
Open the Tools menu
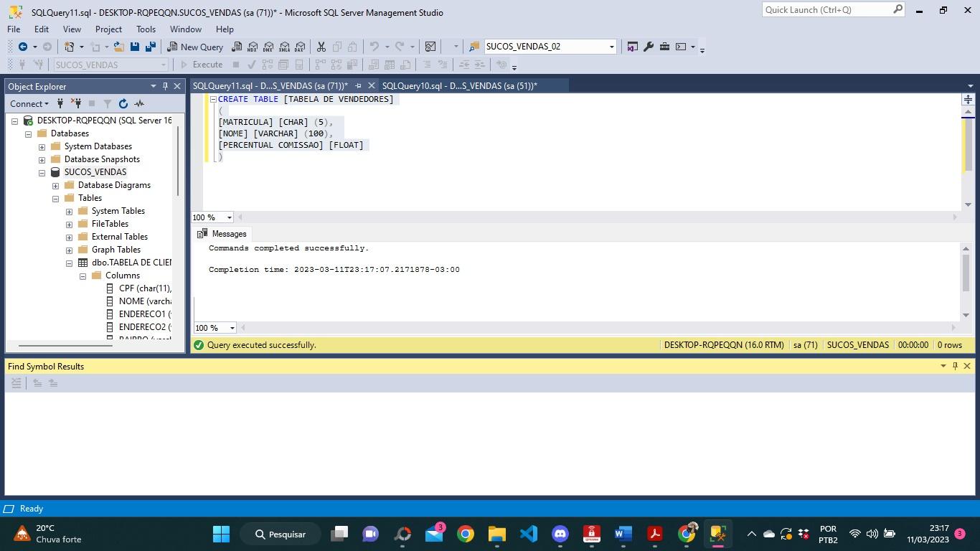click(146, 29)
